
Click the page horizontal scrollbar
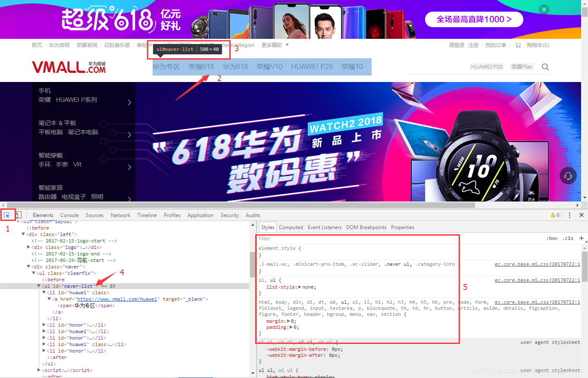click(x=240, y=205)
